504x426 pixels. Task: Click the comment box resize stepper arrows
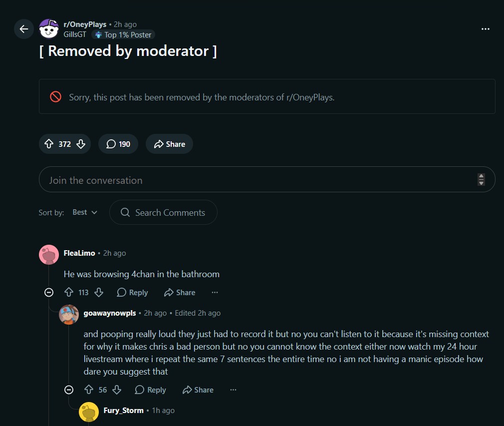pyautogui.click(x=481, y=179)
